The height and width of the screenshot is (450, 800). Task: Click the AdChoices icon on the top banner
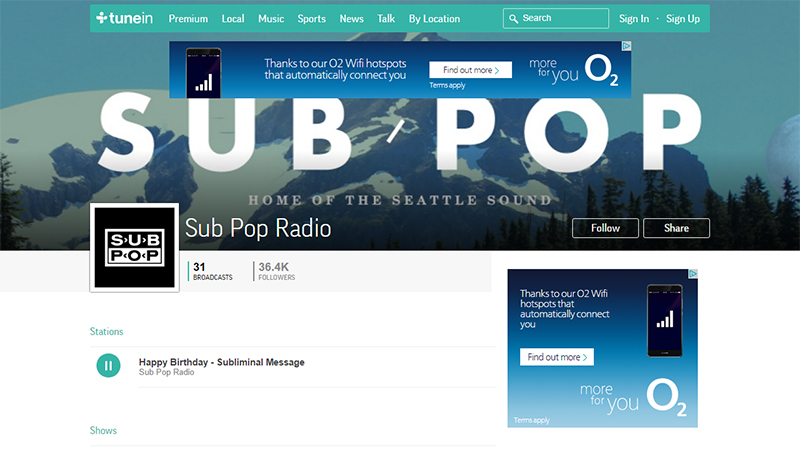[626, 46]
